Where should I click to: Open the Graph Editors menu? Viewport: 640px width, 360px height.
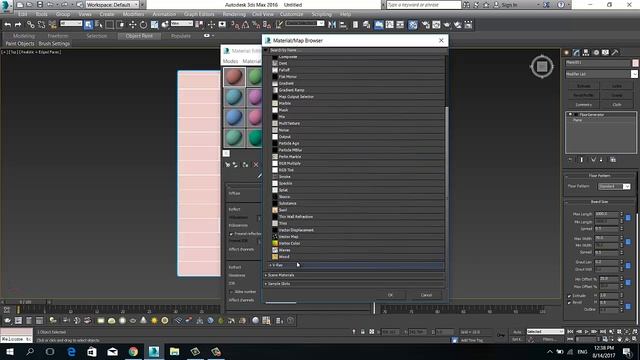pos(199,14)
